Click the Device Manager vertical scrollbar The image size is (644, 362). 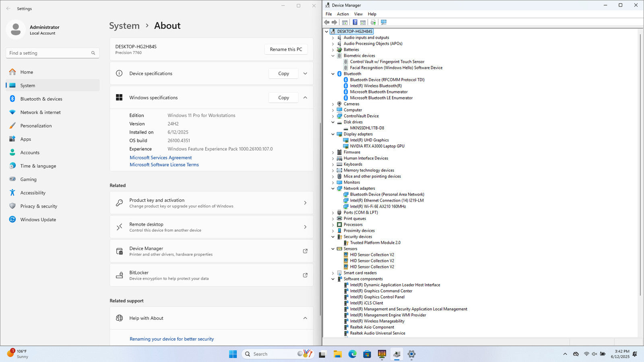tap(640, 165)
